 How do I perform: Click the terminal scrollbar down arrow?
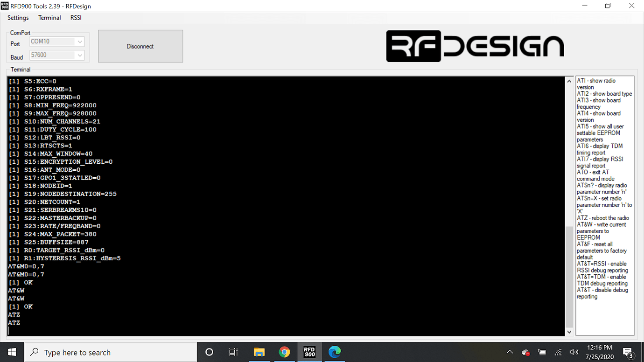(x=569, y=331)
